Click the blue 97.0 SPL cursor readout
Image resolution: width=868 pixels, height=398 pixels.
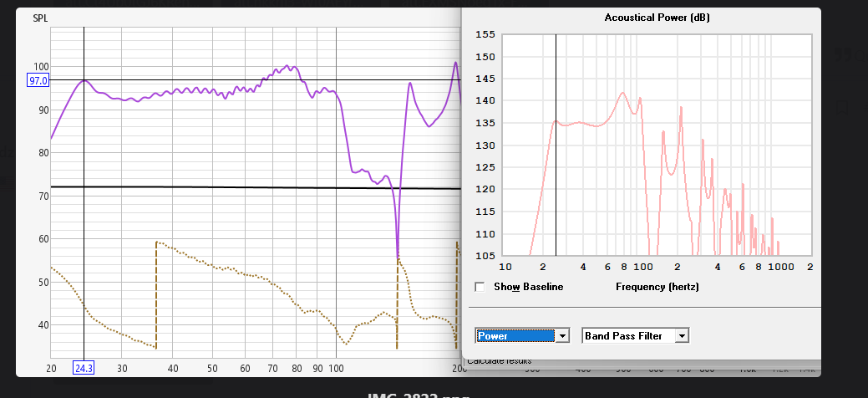[38, 81]
